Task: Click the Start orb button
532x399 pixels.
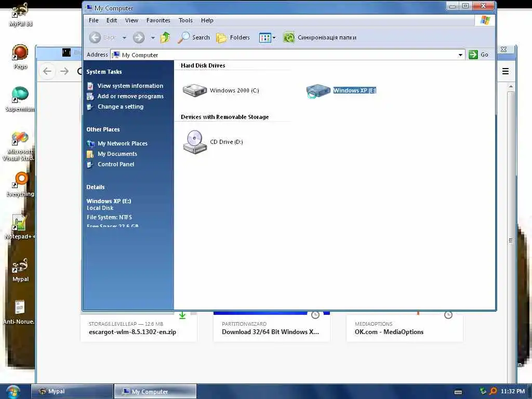Action: click(13, 392)
